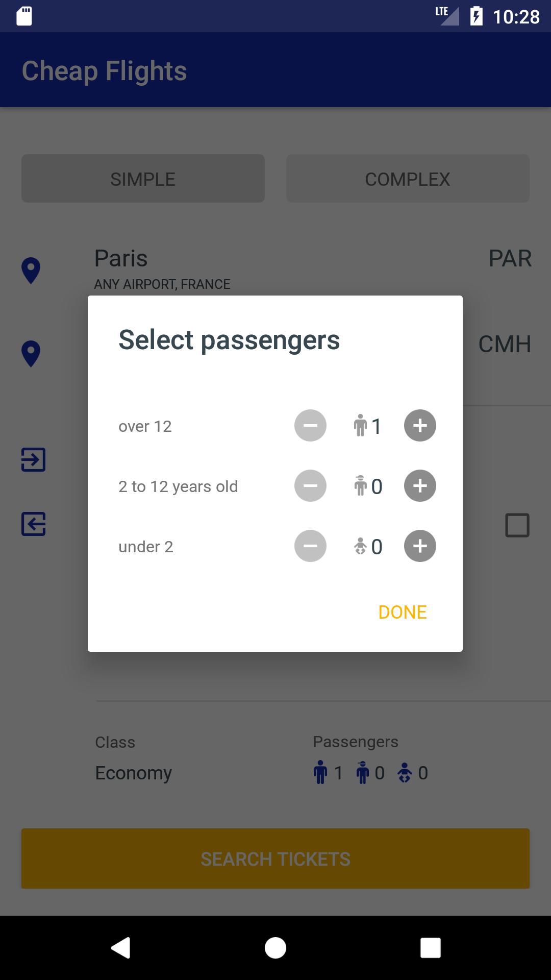Viewport: 551px width, 980px height.
Task: Tap DONE to confirm passengers
Action: (403, 612)
